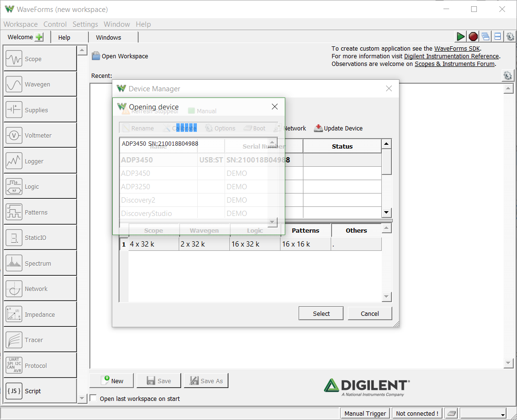Open the Spectrum analyzer instrument

click(x=40, y=263)
